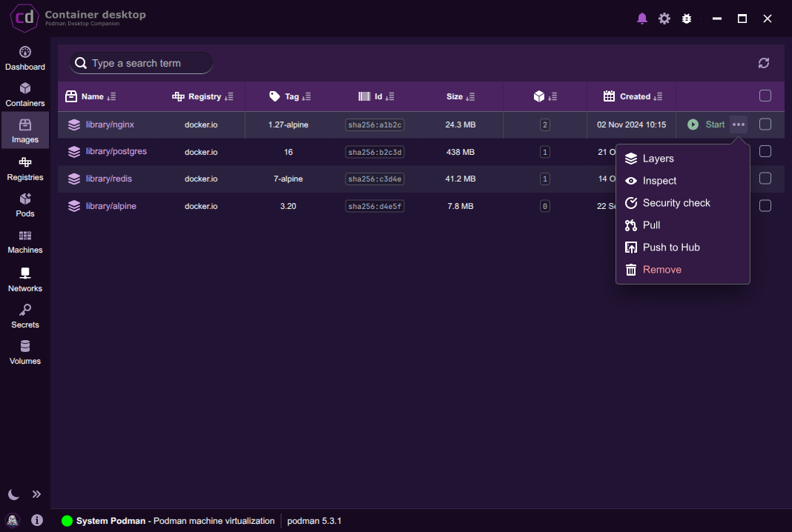Click the 7-alpine tag cell
The height and width of the screenshot is (532, 792).
click(x=288, y=179)
